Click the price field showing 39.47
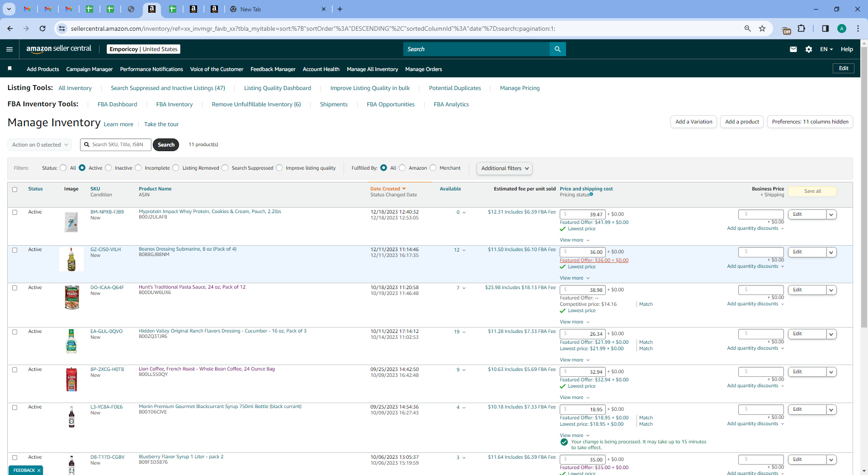Viewport: 868px width, 475px height. coord(582,214)
